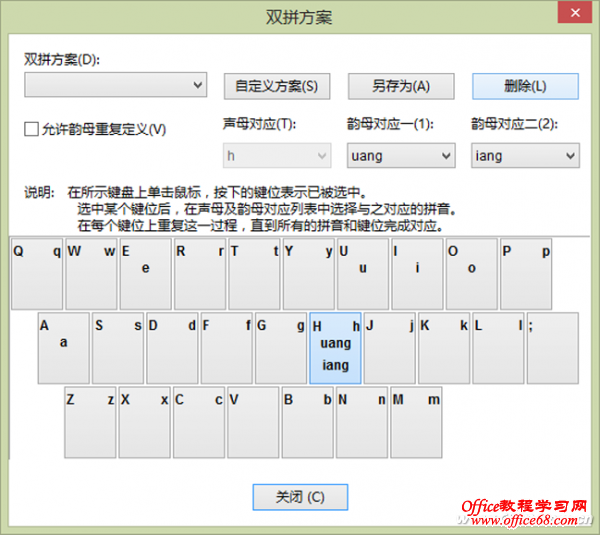Select the U key on keyboard
Image resolution: width=600 pixels, height=535 pixels.
point(363,274)
